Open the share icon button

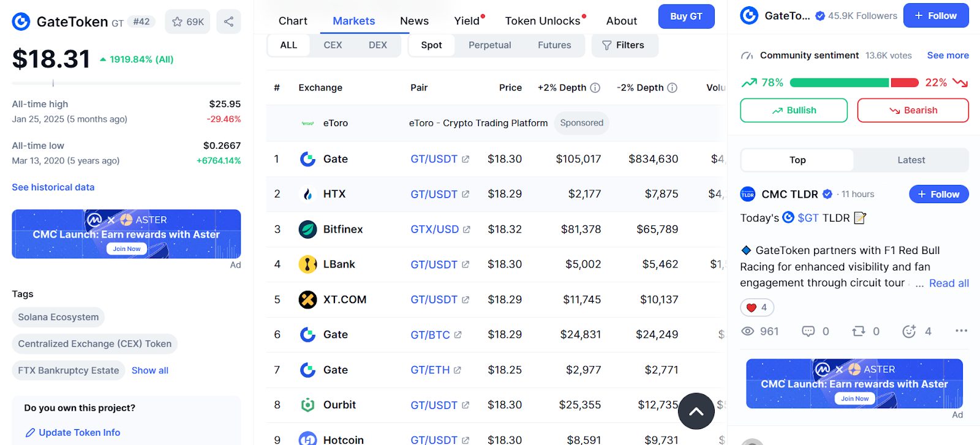tap(228, 21)
